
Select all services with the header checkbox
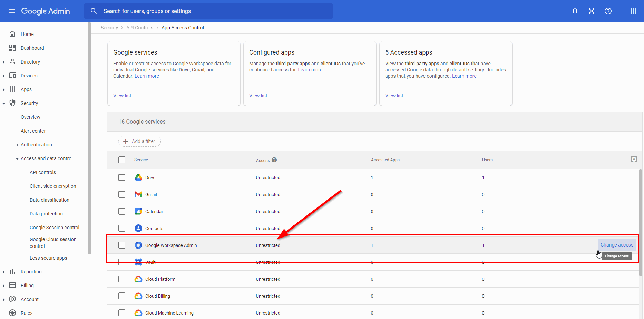click(x=122, y=159)
